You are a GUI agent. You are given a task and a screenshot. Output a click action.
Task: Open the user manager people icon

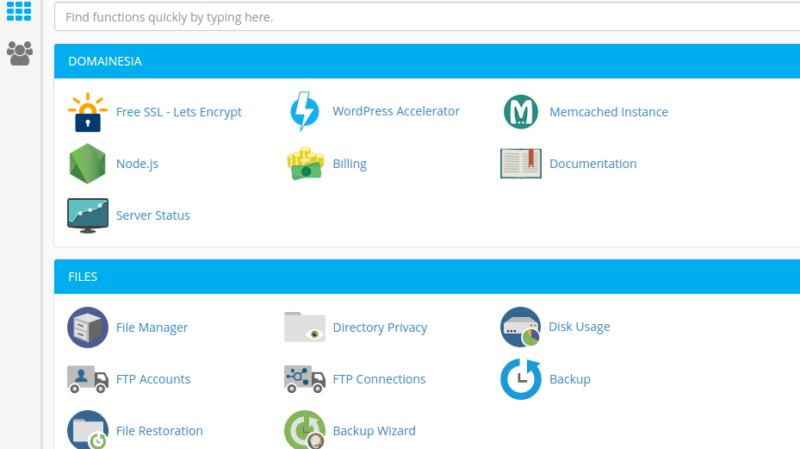pyautogui.click(x=20, y=53)
